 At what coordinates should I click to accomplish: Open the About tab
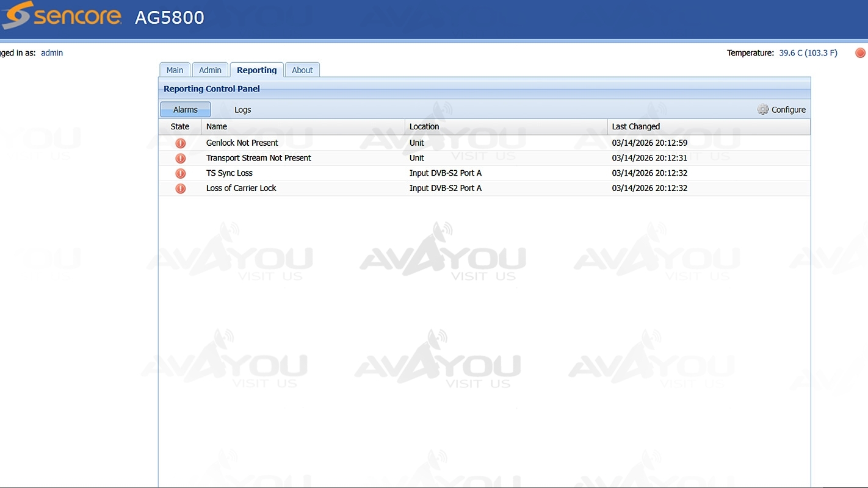[302, 70]
